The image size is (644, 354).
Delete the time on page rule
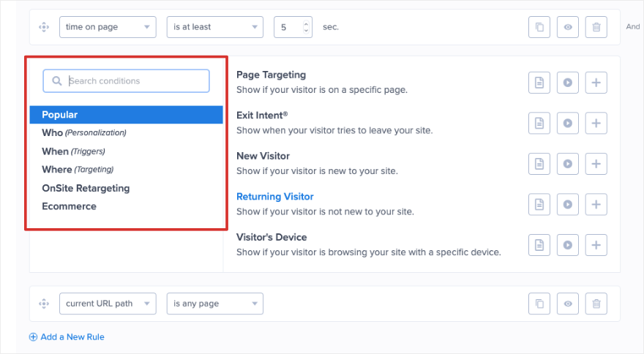point(596,27)
